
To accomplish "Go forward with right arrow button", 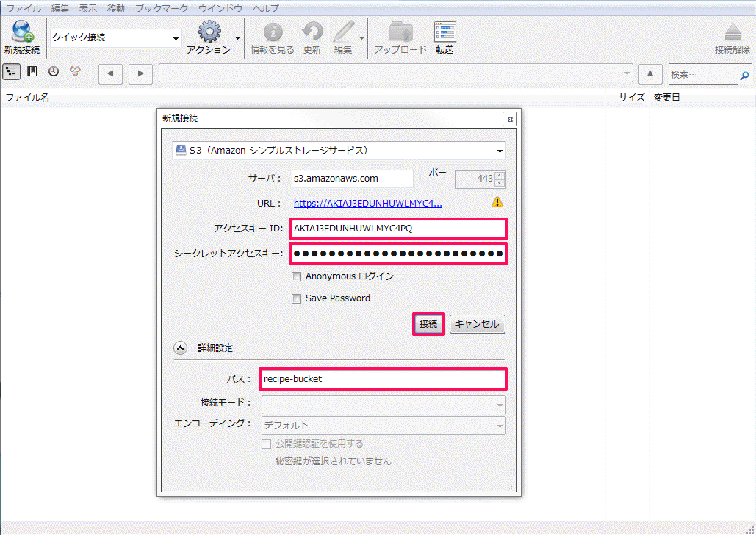I will (141, 73).
